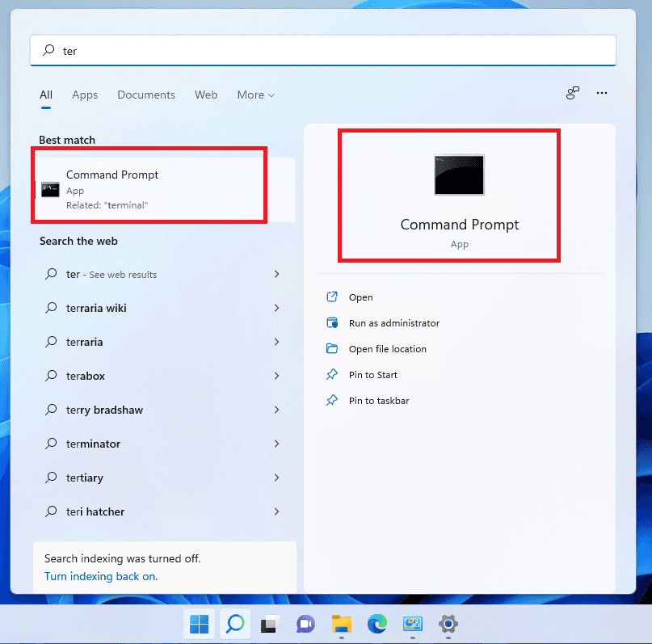Expand the chevron for 'terabox'
The width and height of the screenshot is (652, 644).
276,376
